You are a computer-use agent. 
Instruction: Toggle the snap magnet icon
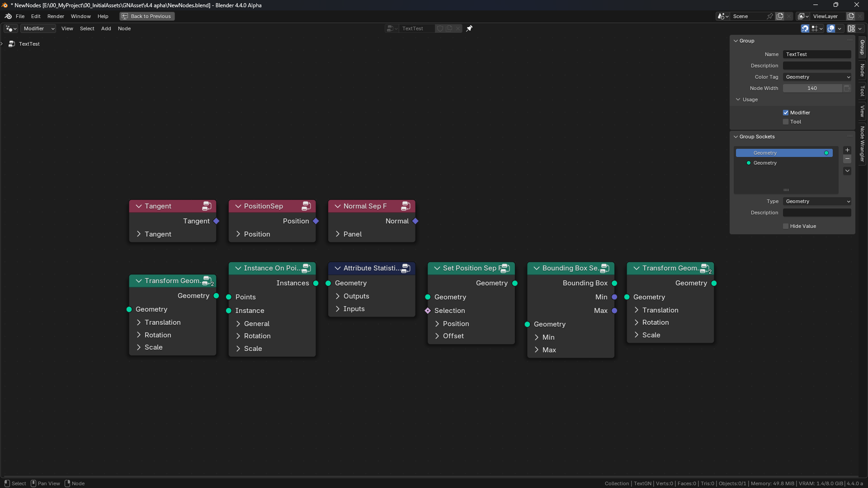pos(805,28)
